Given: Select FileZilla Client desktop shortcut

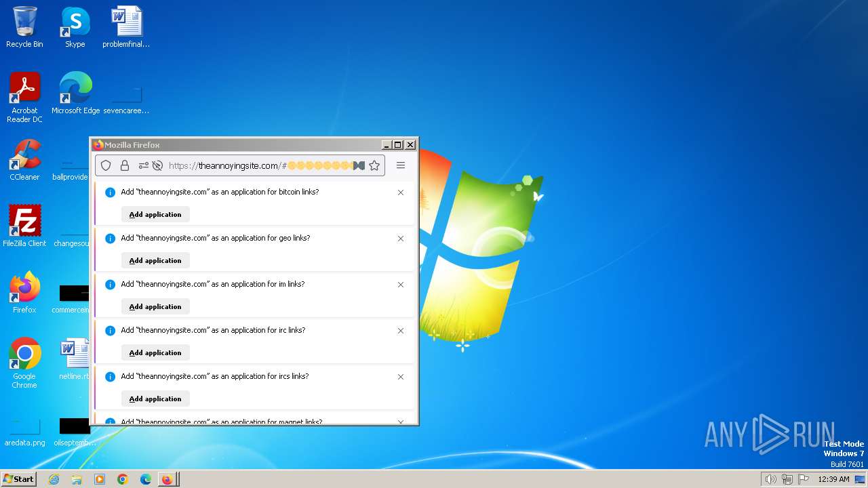Looking at the screenshot, I should coord(24,226).
